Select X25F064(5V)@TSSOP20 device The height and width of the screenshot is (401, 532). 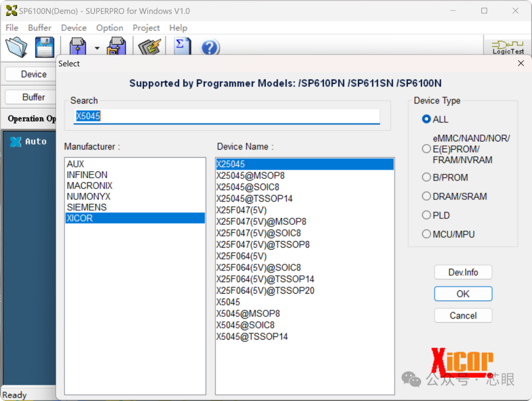click(305, 291)
